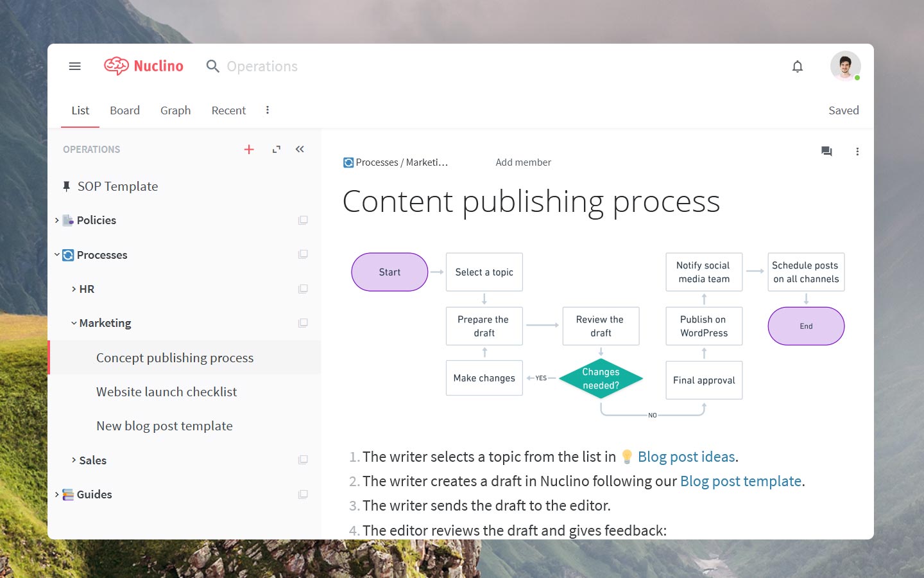
Task: Click the Add member button
Action: (x=523, y=162)
